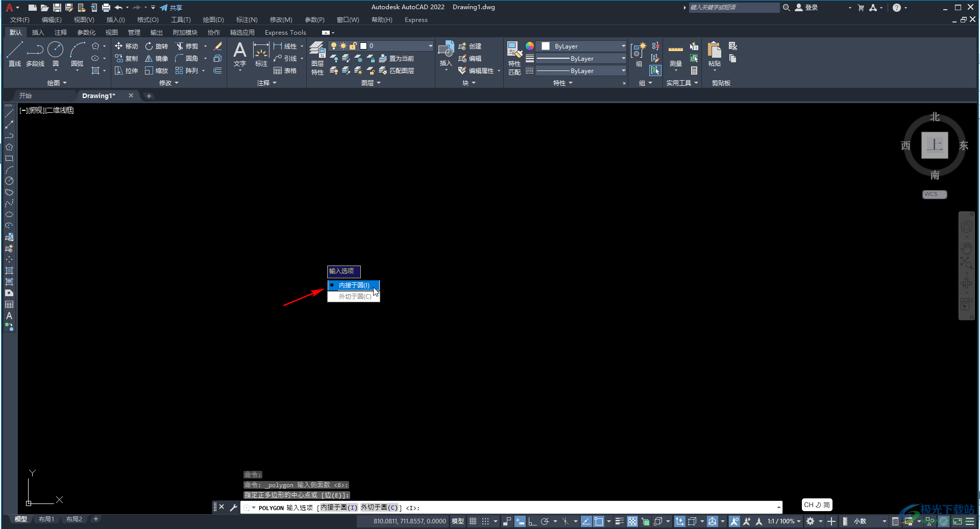Click the Measure (测量) tool

coord(676,54)
